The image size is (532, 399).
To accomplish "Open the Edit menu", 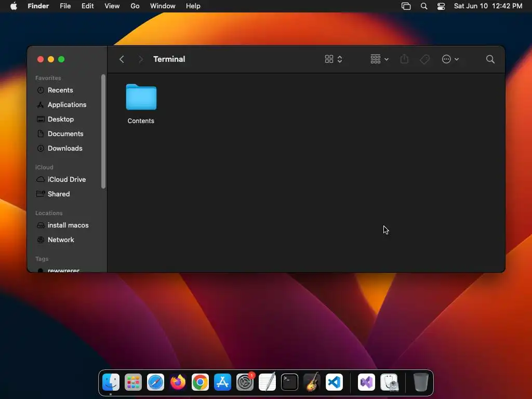I will pyautogui.click(x=87, y=6).
